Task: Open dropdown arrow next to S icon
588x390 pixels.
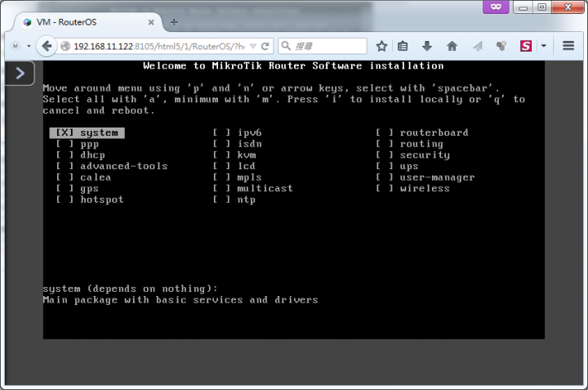Action: (543, 46)
